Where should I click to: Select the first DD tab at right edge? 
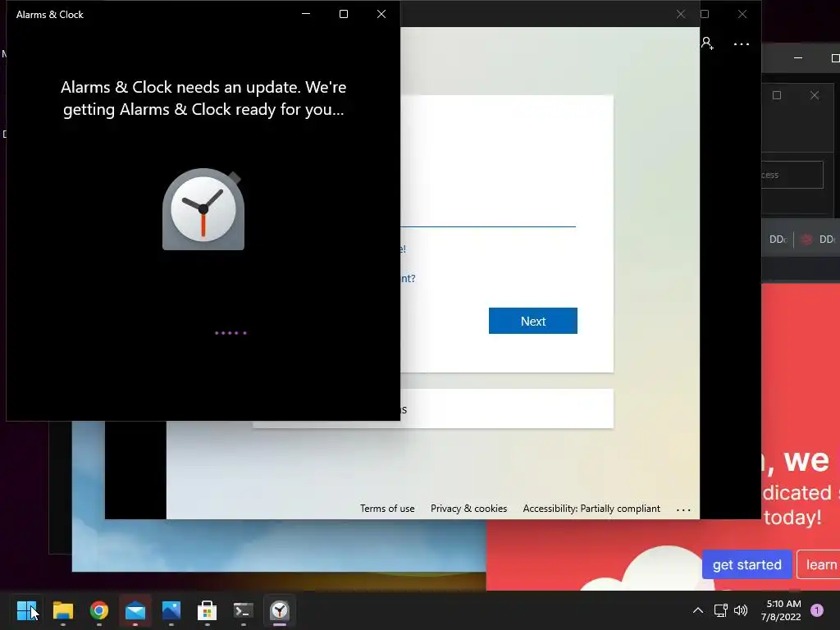(777, 240)
